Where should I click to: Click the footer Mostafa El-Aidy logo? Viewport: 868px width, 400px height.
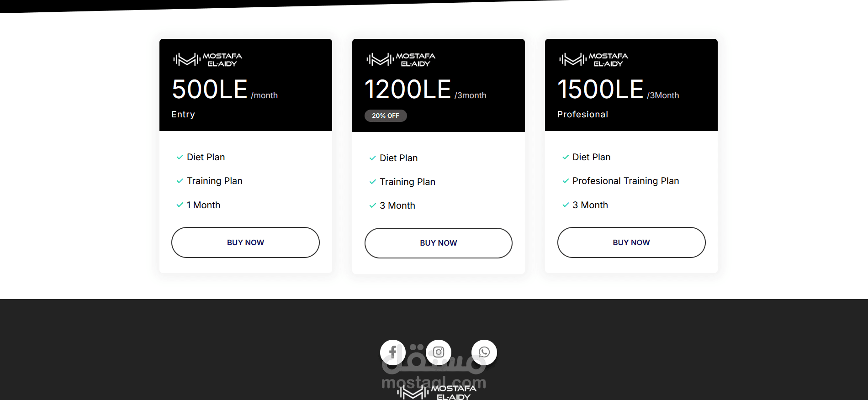click(437, 392)
